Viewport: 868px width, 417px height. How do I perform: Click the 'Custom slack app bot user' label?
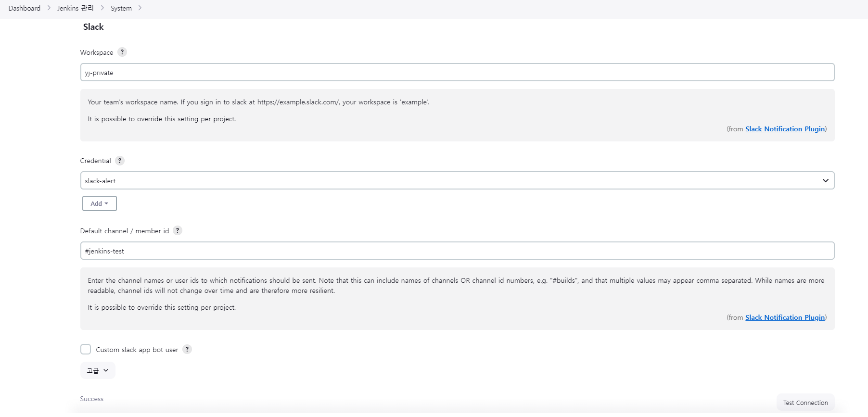(x=137, y=350)
